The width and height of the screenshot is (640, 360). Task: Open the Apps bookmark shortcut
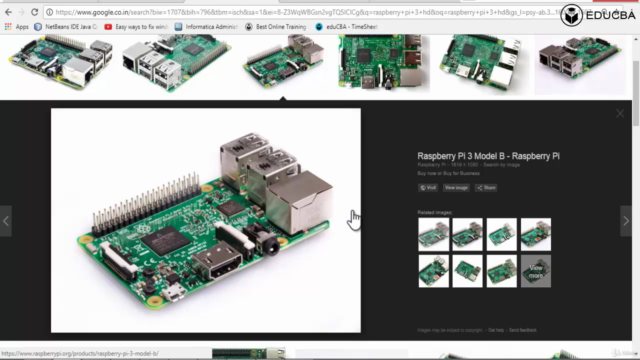pyautogui.click(x=17, y=27)
